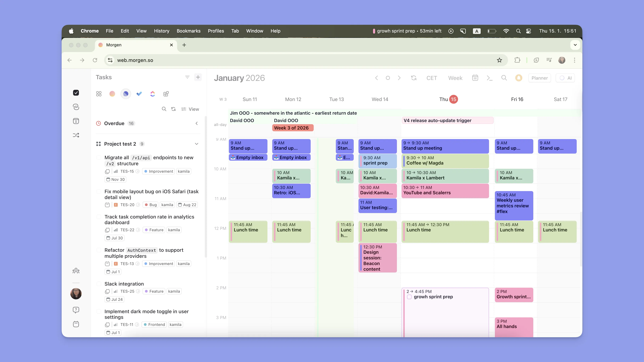
Task: Refresh the task list
Action: [x=174, y=109]
